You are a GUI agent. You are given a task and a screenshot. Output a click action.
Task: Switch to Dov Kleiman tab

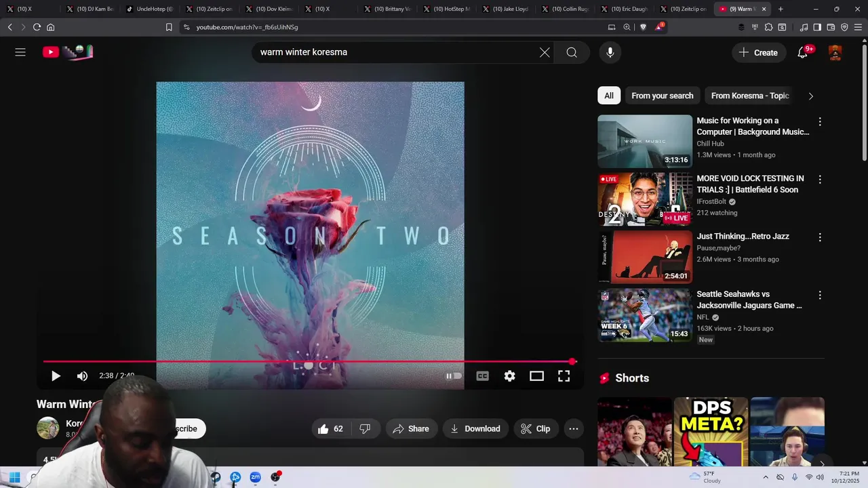point(268,9)
